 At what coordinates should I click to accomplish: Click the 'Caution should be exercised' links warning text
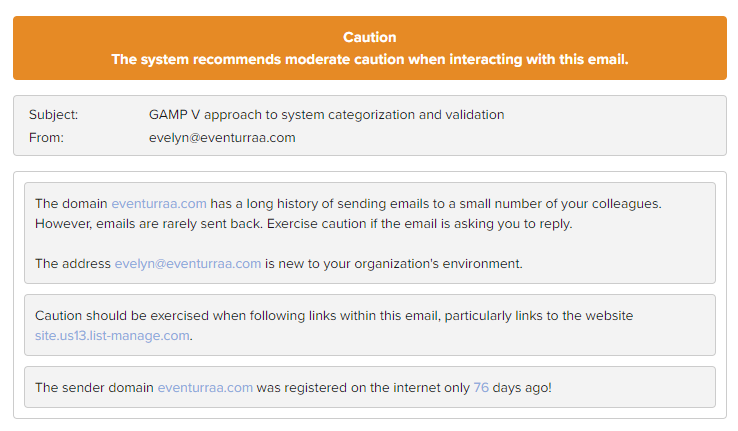click(334, 316)
